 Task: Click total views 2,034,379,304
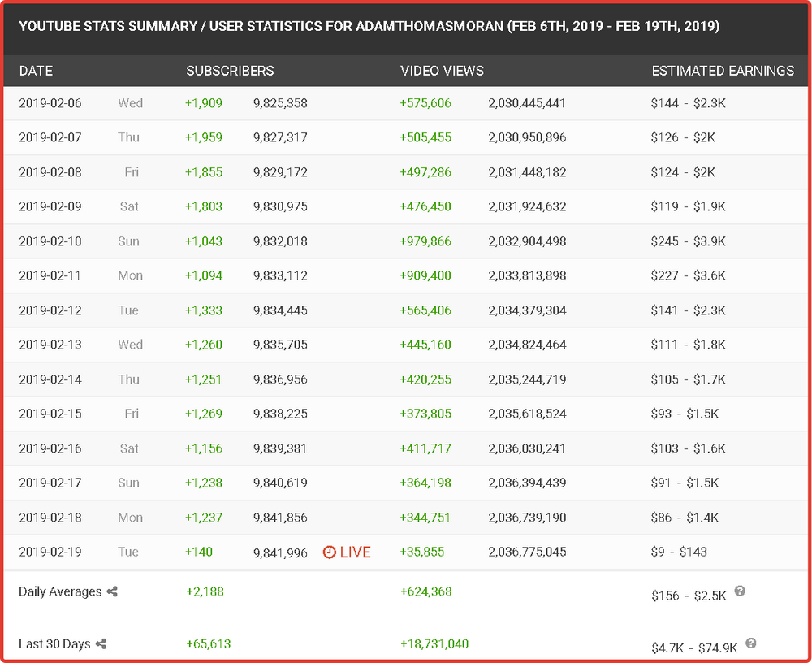pyautogui.click(x=527, y=310)
